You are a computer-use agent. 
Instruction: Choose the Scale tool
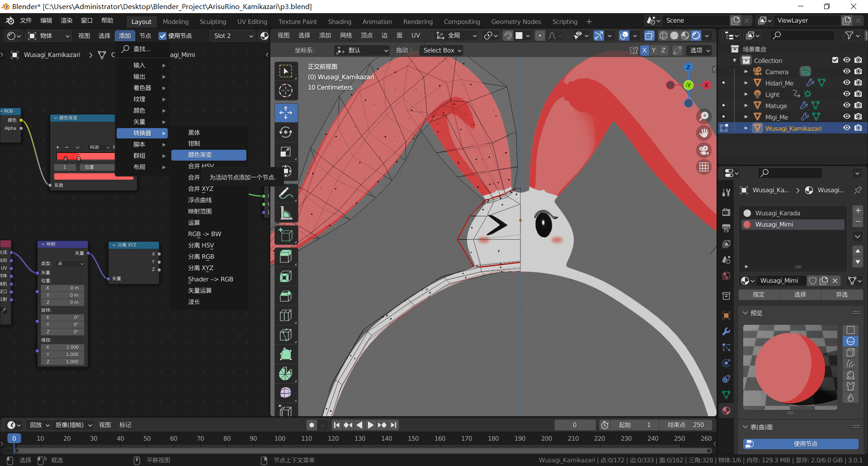point(286,152)
